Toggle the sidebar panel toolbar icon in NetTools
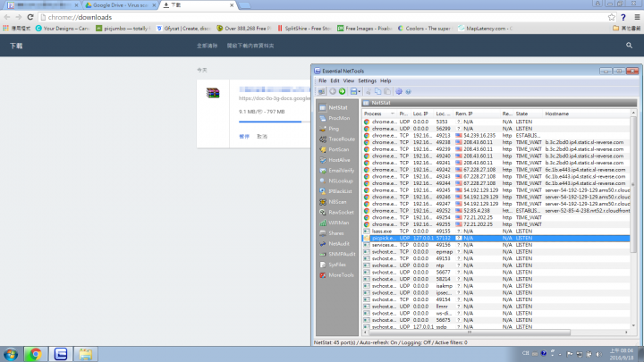The image size is (644, 362). (321, 91)
